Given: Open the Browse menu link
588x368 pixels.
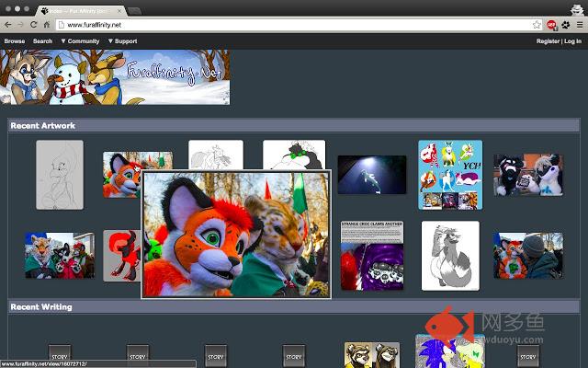Looking at the screenshot, I should coord(15,40).
